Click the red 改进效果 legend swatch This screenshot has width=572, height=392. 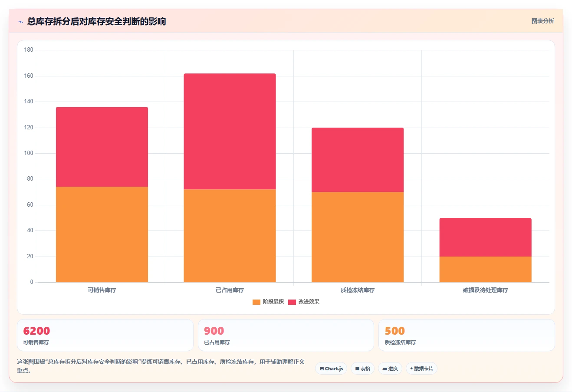(292, 302)
